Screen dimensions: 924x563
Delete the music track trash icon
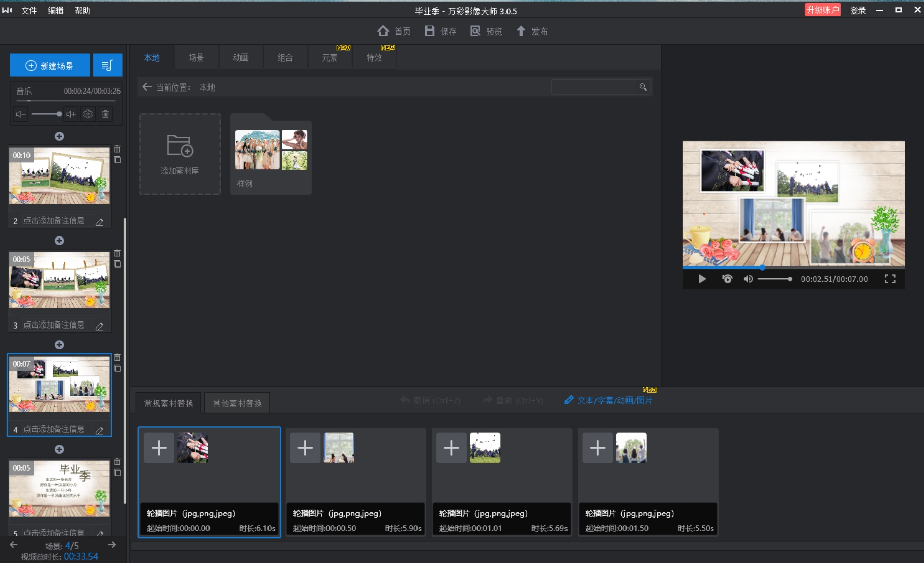tap(105, 114)
